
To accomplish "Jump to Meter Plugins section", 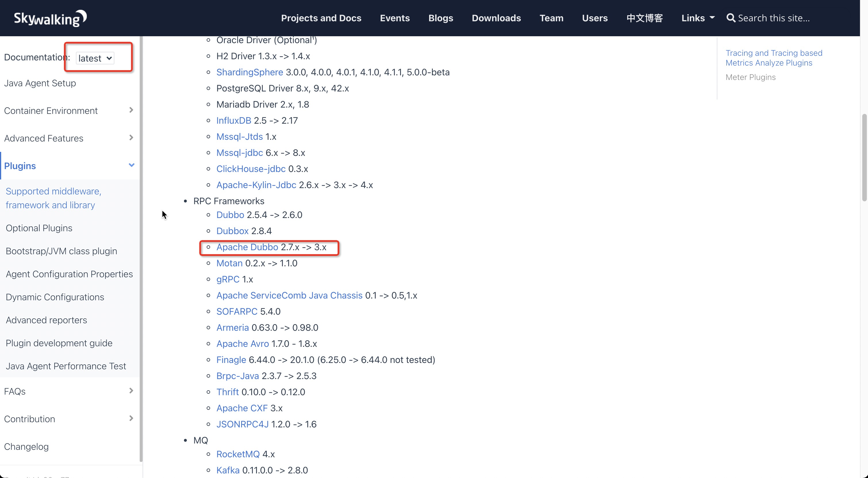I will 750,77.
